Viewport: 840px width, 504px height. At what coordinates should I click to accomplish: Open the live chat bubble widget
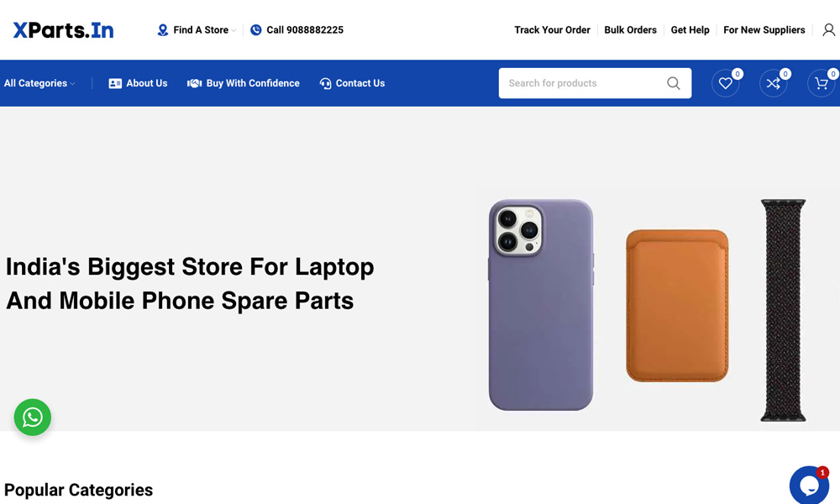pos(809,485)
